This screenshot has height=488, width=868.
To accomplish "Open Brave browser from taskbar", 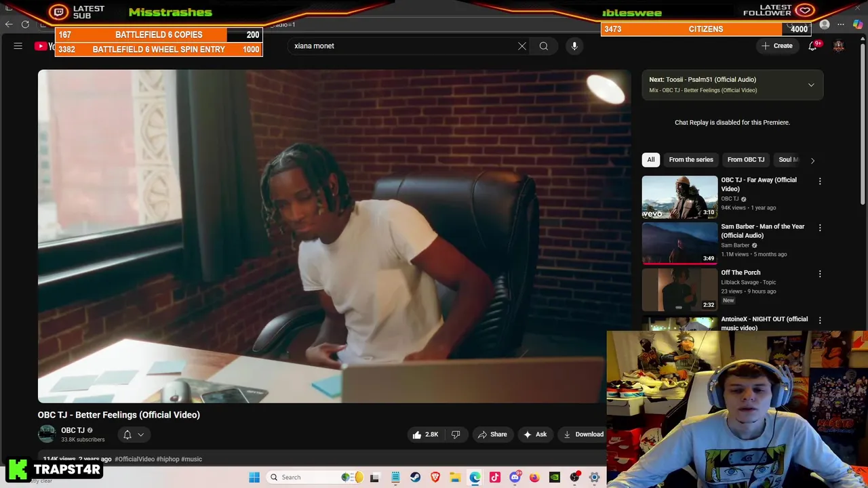I will (435, 477).
